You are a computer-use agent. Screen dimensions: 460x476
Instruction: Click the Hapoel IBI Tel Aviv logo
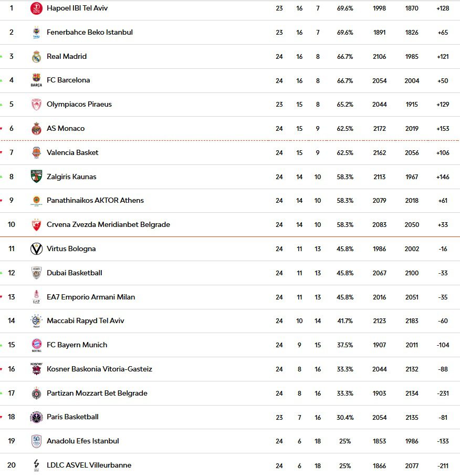point(36,8)
